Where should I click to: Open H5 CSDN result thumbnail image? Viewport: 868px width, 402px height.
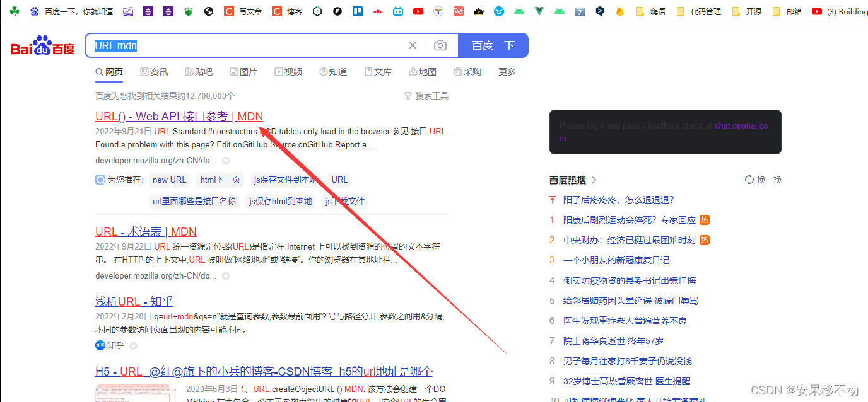click(x=136, y=393)
